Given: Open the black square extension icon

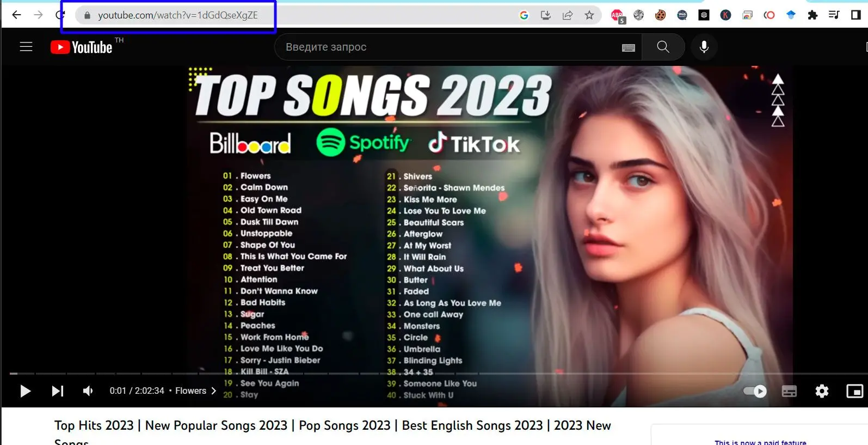Looking at the screenshot, I should click(704, 15).
